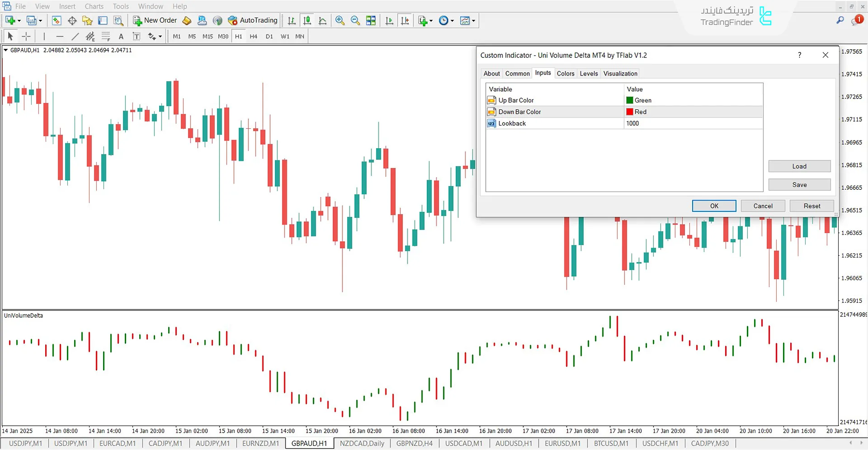Switch to the Colors tab
This screenshot has height=450, width=868.
(566, 73)
